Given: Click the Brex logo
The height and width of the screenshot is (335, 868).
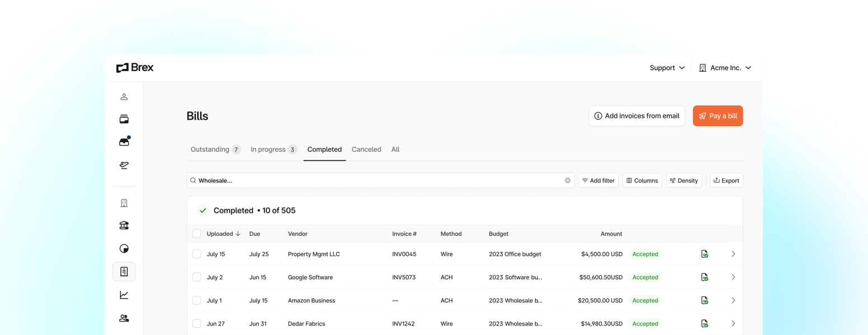Looking at the screenshot, I should [134, 68].
